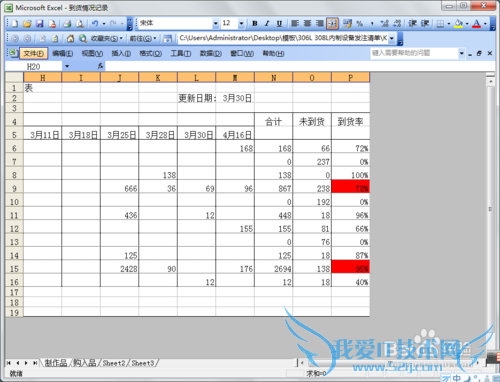Open the 工具(T) menu
The height and width of the screenshot is (382, 500).
tap(181, 53)
